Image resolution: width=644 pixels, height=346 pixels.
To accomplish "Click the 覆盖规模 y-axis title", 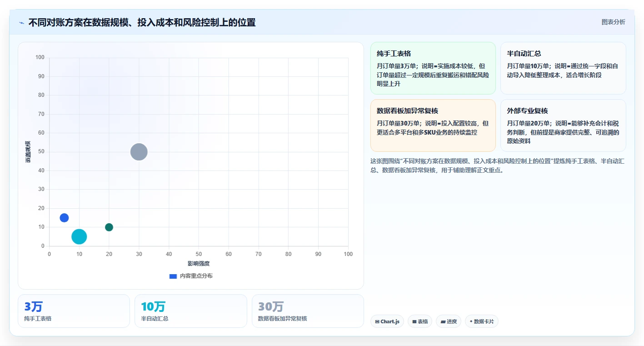I will (x=28, y=152).
